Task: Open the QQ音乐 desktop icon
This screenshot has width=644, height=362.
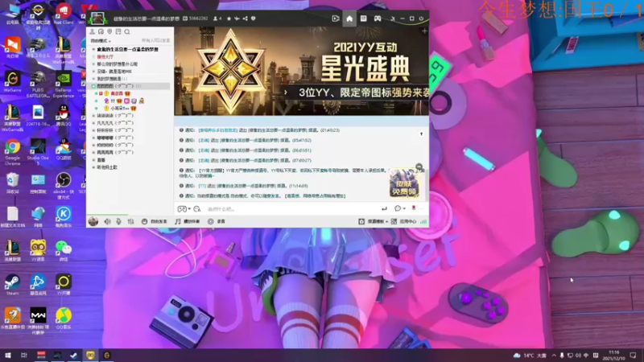Action: pos(64,319)
